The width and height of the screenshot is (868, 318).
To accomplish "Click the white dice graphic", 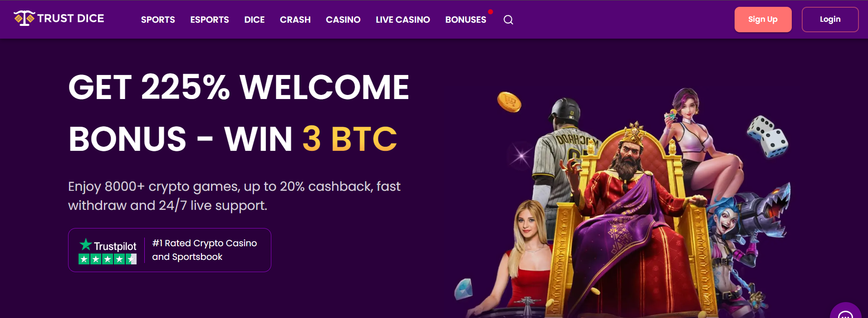I will click(768, 136).
